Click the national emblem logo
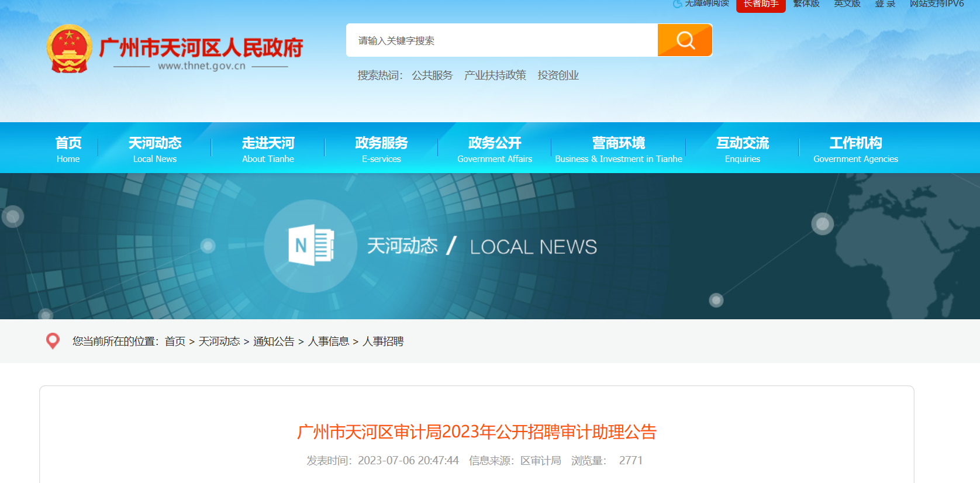Screen dimensions: 980x483 pos(69,49)
